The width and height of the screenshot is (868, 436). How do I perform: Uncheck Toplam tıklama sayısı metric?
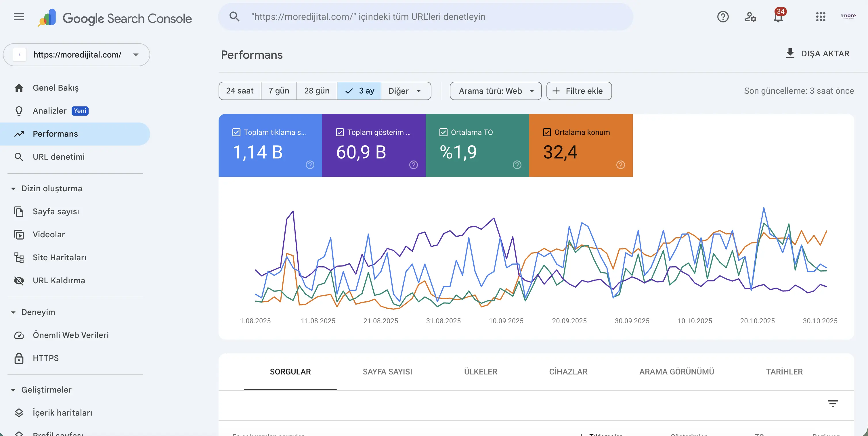click(x=236, y=132)
